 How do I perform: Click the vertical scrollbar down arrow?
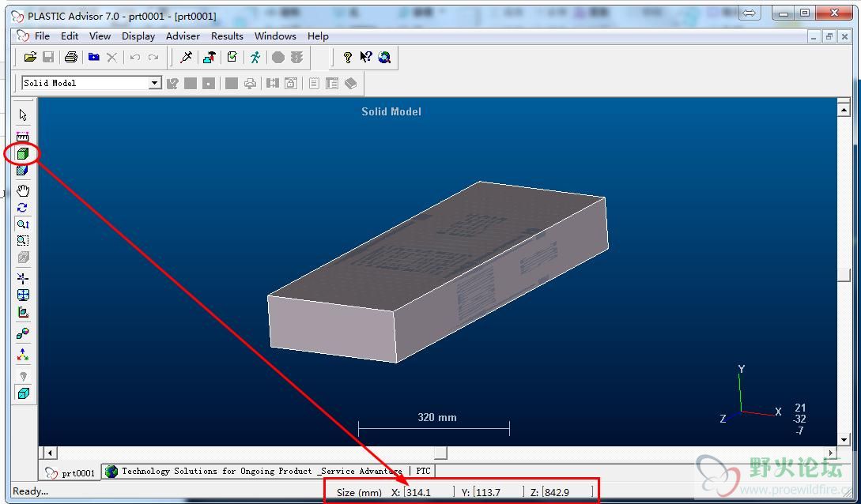tap(844, 439)
